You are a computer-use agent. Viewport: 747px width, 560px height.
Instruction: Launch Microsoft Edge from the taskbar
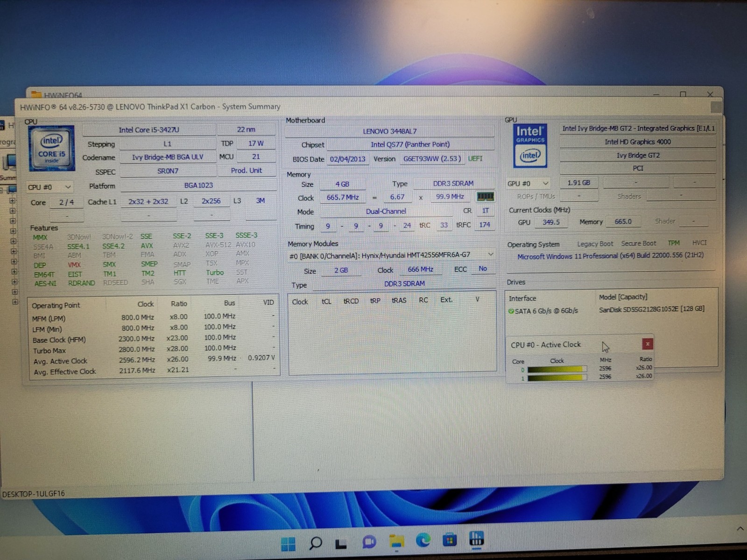pos(423,540)
